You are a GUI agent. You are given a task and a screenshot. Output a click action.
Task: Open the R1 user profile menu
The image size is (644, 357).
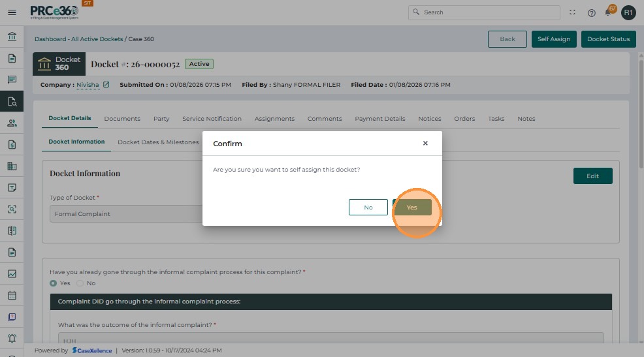(628, 12)
